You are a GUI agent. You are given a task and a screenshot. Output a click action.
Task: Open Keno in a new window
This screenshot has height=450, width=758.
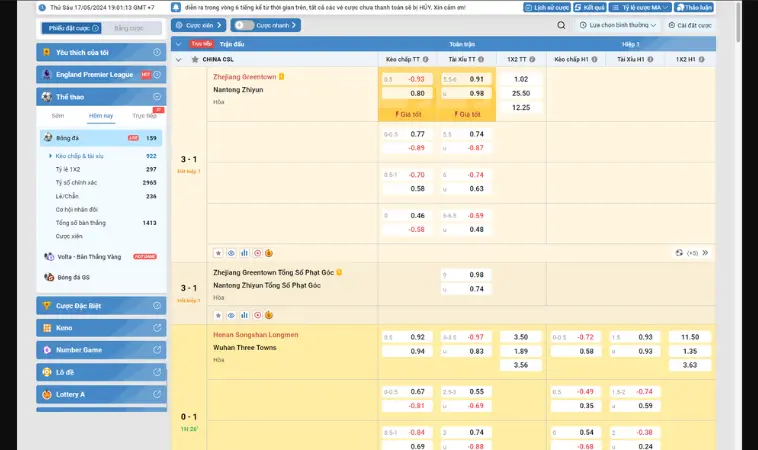156,327
